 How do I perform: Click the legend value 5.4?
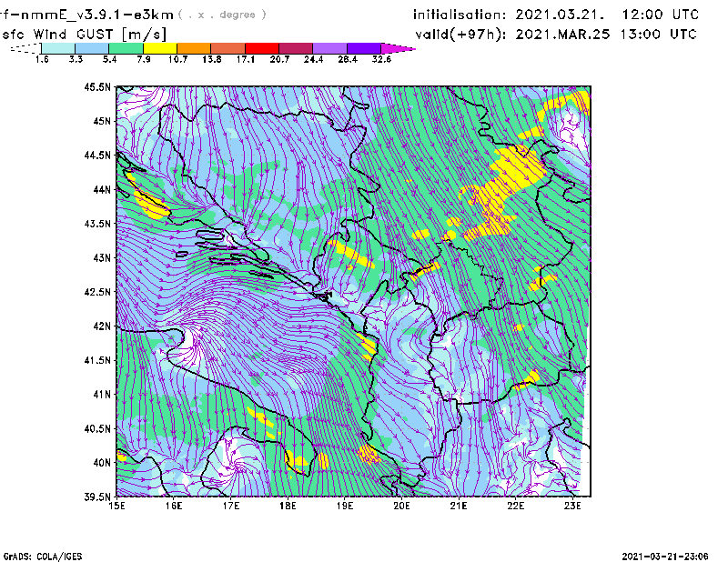tap(109, 59)
